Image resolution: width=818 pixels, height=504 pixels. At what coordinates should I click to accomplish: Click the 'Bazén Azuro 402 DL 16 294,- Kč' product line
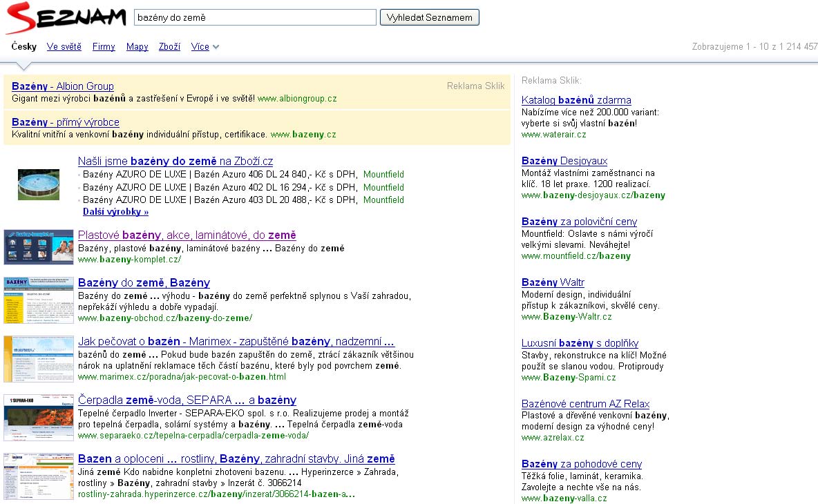(219, 187)
